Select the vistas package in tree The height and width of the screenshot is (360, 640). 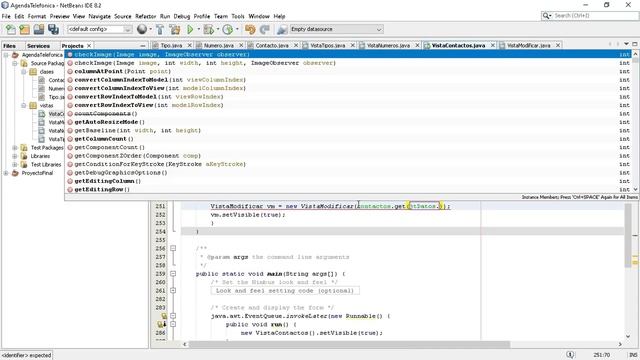(46, 105)
